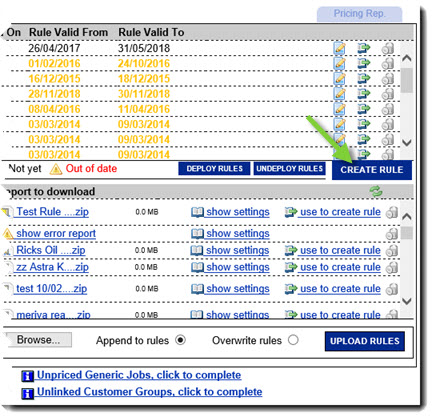Image resolution: width=432 pixels, height=417 pixels.
Task: Click the trash icon on the Ricks Oil row
Action: pos(392,250)
